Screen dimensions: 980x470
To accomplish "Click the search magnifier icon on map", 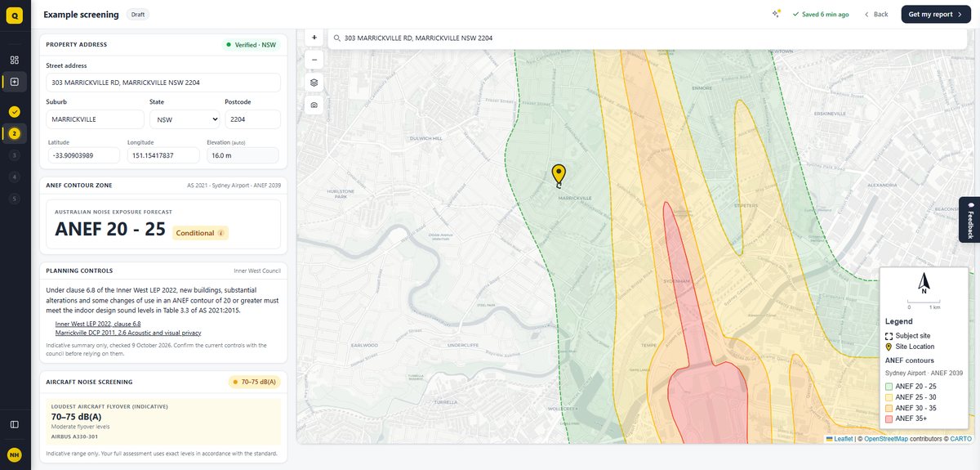I will tap(336, 38).
